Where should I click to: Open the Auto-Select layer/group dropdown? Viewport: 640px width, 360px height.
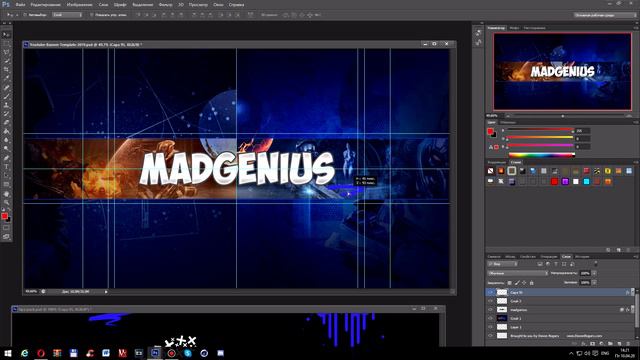pos(67,15)
